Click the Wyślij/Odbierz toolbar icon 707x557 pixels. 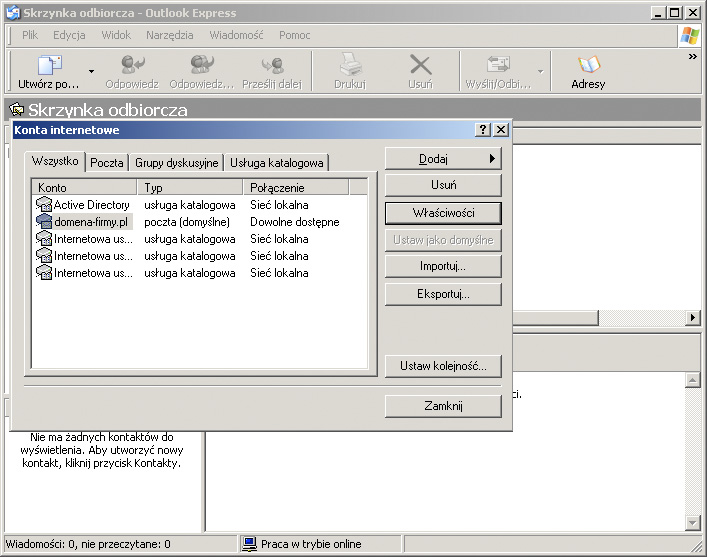pyautogui.click(x=498, y=64)
